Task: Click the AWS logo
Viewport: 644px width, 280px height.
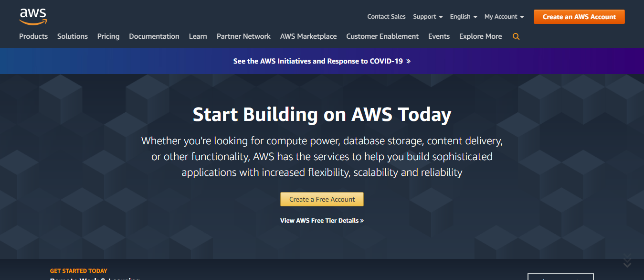Action: [33, 16]
